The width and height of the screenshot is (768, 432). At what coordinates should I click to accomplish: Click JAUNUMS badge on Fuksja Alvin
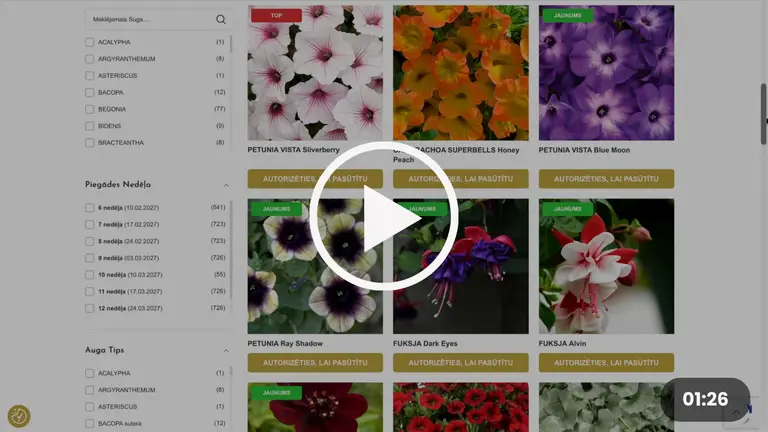568,209
